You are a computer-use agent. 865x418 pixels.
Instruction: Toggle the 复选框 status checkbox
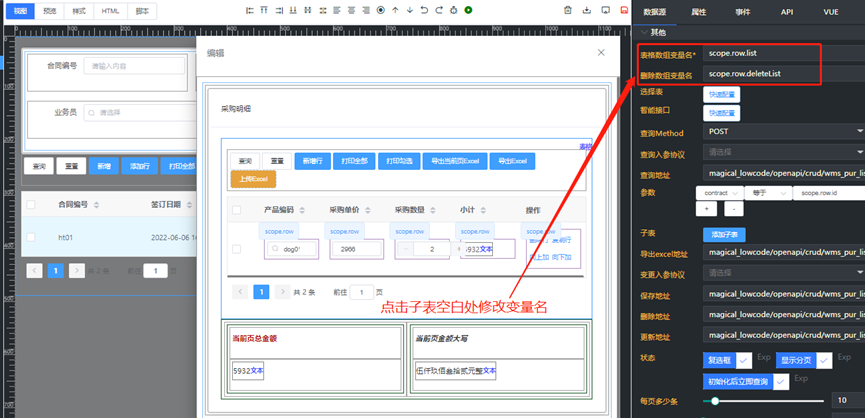[744, 361]
